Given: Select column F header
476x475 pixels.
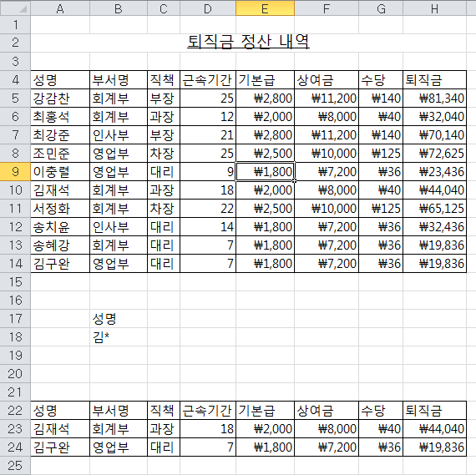Looking at the screenshot, I should click(x=327, y=8).
